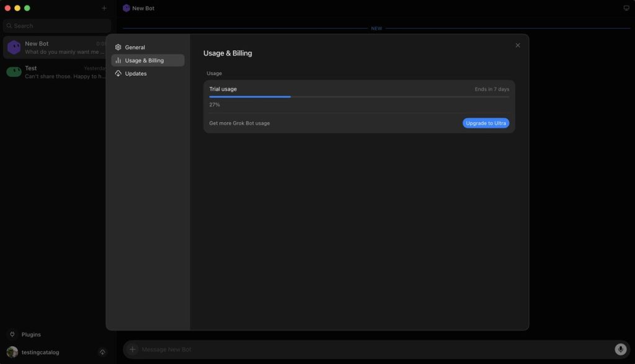
Task: Click the testingcatalog profile avatar
Action: tap(12, 352)
